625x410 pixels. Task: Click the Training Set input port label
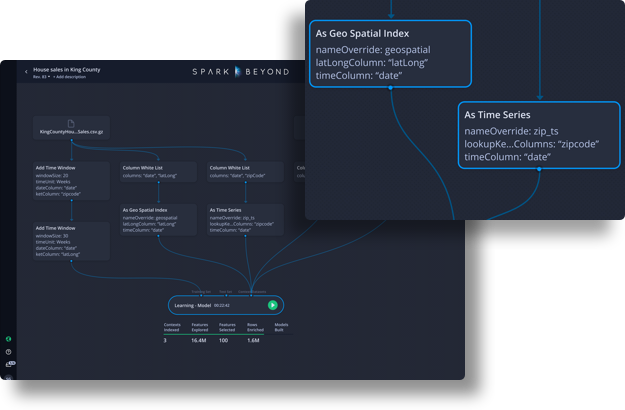[x=201, y=292]
